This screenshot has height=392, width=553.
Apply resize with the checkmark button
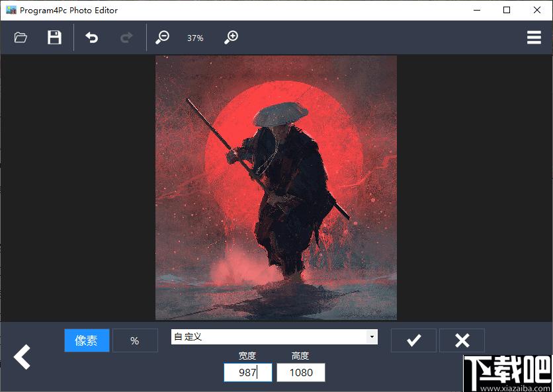point(413,340)
